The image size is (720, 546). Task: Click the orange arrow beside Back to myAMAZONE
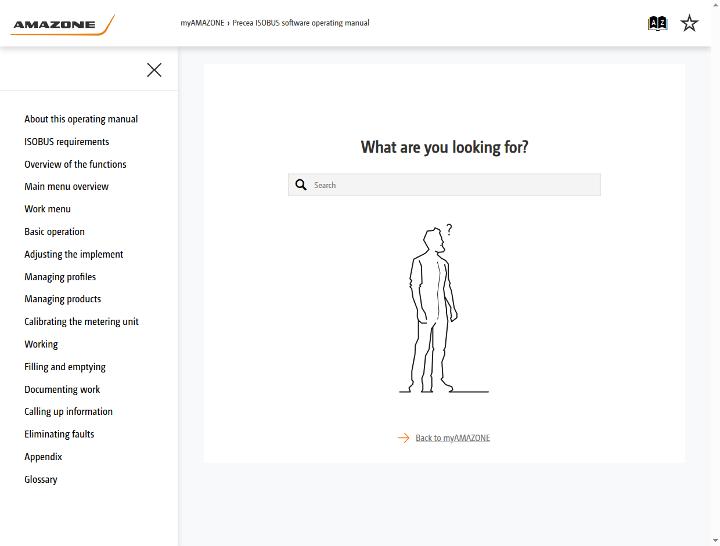(x=403, y=438)
